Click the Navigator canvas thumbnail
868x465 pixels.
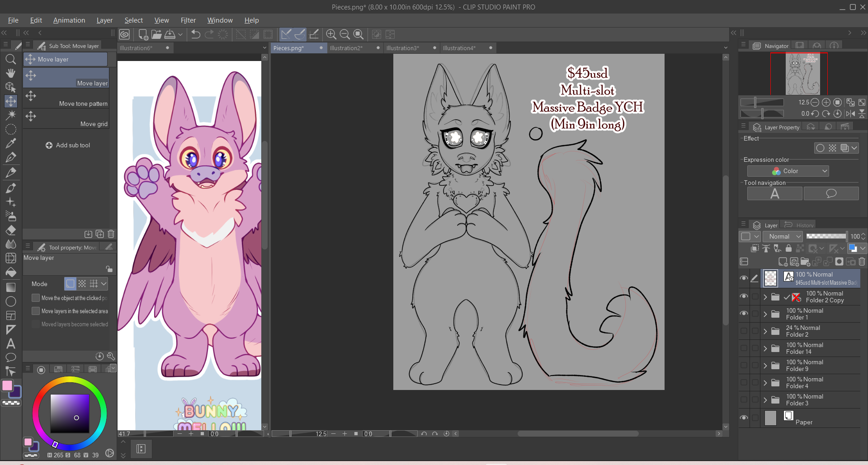[803, 73]
